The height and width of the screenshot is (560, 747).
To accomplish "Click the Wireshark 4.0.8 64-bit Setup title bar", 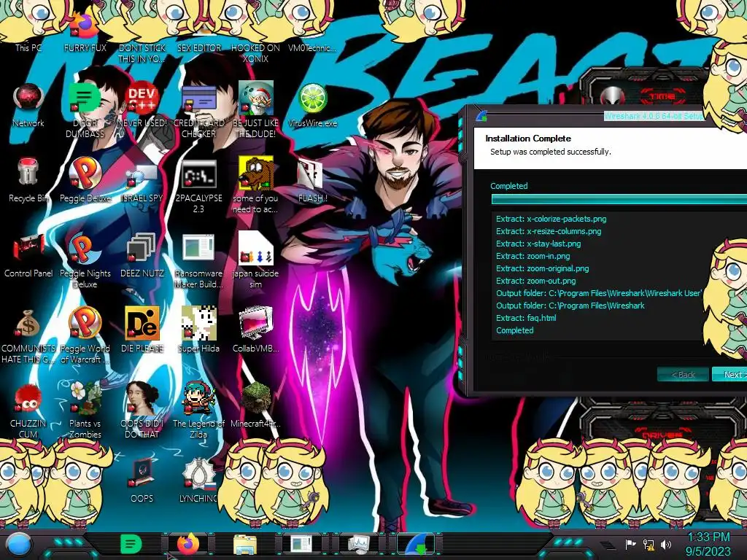I will (654, 116).
